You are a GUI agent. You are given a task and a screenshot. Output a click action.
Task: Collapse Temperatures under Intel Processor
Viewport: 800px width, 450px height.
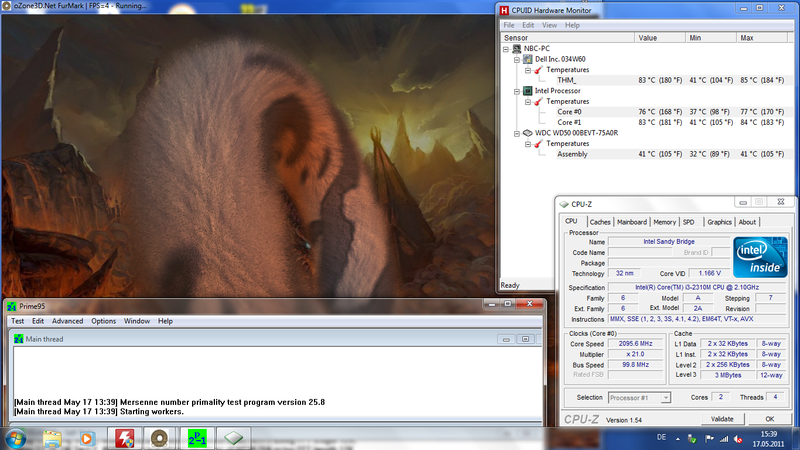[528, 102]
